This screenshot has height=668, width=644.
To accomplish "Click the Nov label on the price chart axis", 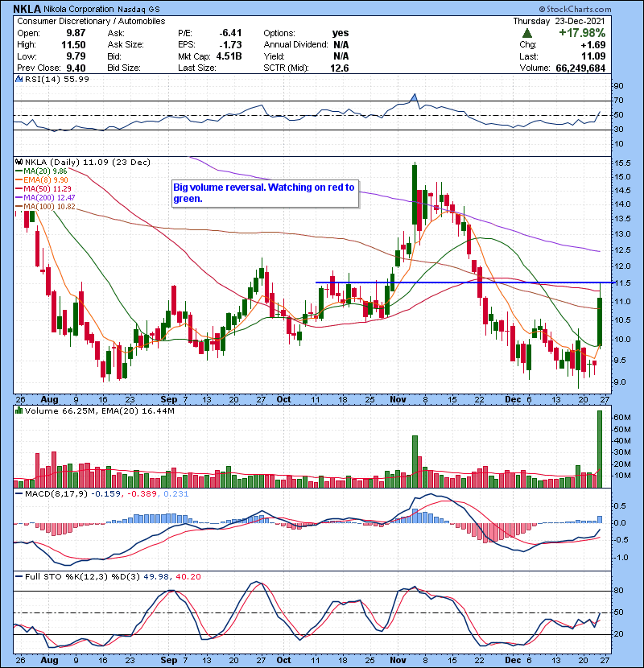I will 398,400.
